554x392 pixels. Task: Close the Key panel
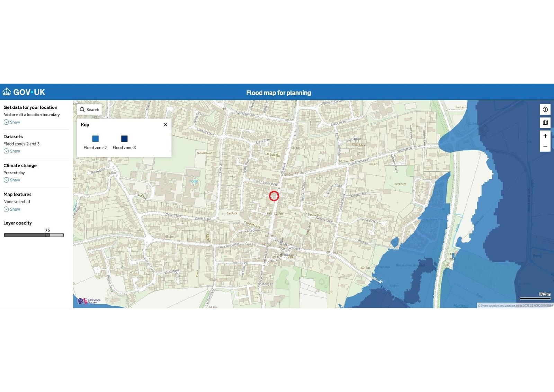pos(165,125)
